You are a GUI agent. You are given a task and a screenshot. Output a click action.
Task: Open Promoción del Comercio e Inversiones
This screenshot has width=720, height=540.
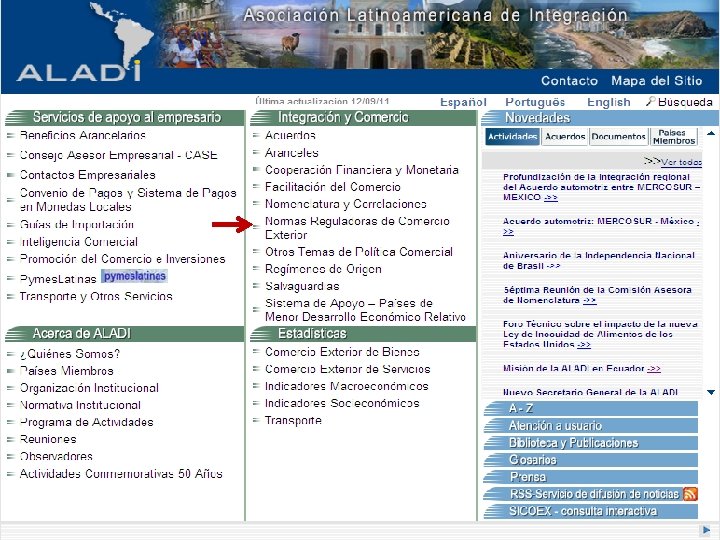pos(123,259)
